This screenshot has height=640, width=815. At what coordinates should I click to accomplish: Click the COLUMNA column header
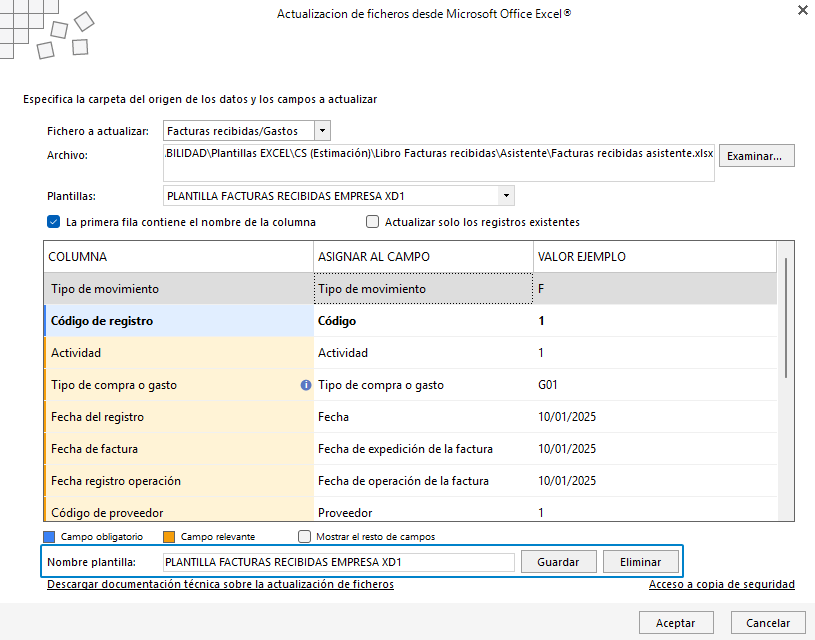[178, 257]
